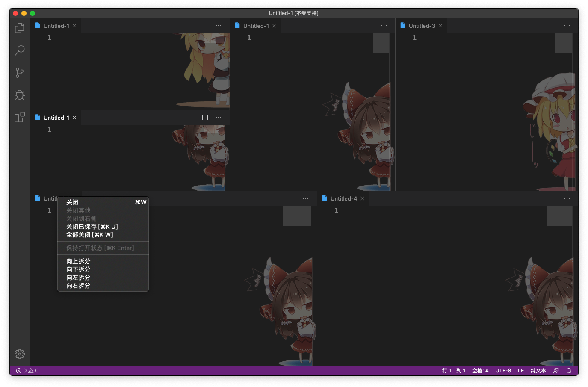Viewport: 588px width, 387px height.
Task: Open more actions in the split-icon editor group
Action: point(219,118)
